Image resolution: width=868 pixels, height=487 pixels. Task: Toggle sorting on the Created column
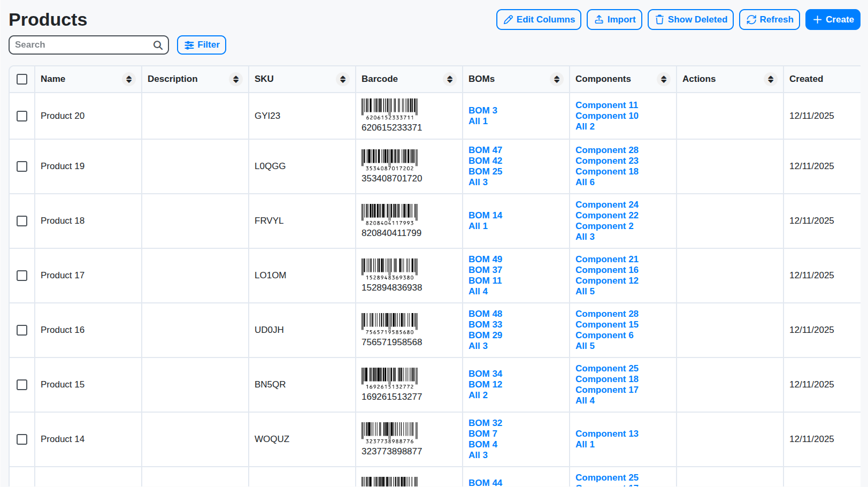coord(806,79)
